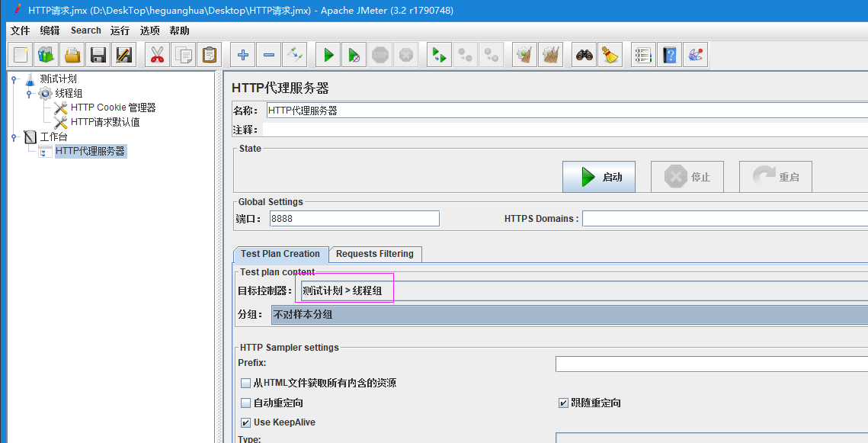Screen dimensions: 868x443
Task: Click the 重启 button
Action: coord(776,177)
